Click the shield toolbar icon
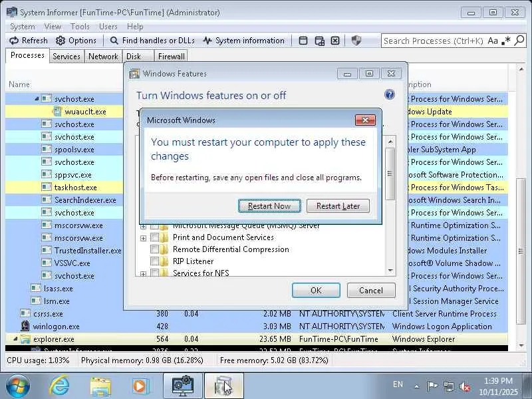This screenshot has height=399, width=532. [x=356, y=41]
